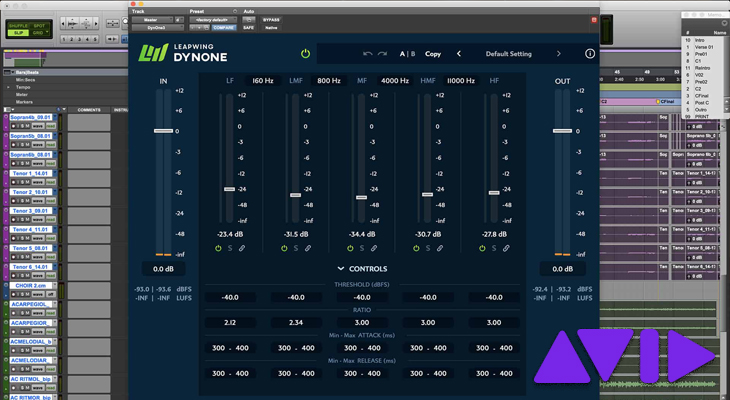
Task: Select the Tenor 1_14.01 track name
Action: pyautogui.click(x=30, y=173)
